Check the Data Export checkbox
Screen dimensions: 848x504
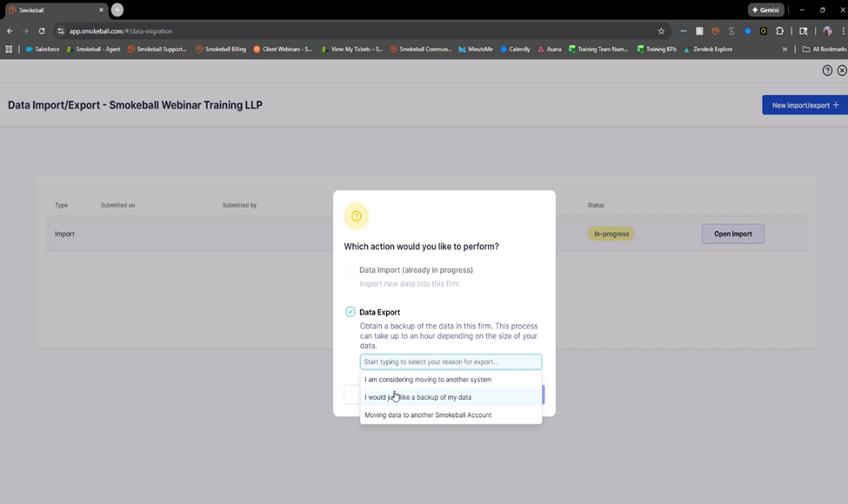[x=351, y=312]
